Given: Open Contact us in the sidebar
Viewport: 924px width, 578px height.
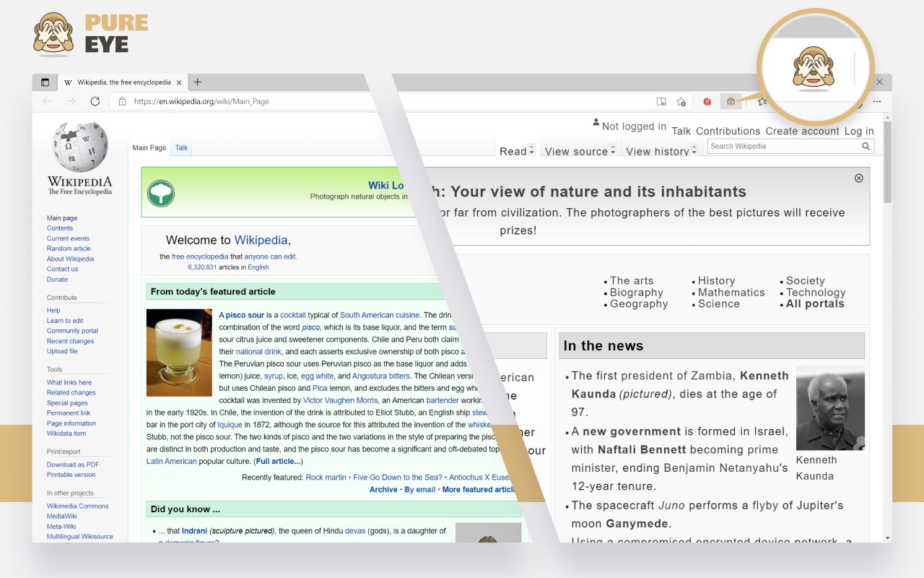Looking at the screenshot, I should 62,269.
